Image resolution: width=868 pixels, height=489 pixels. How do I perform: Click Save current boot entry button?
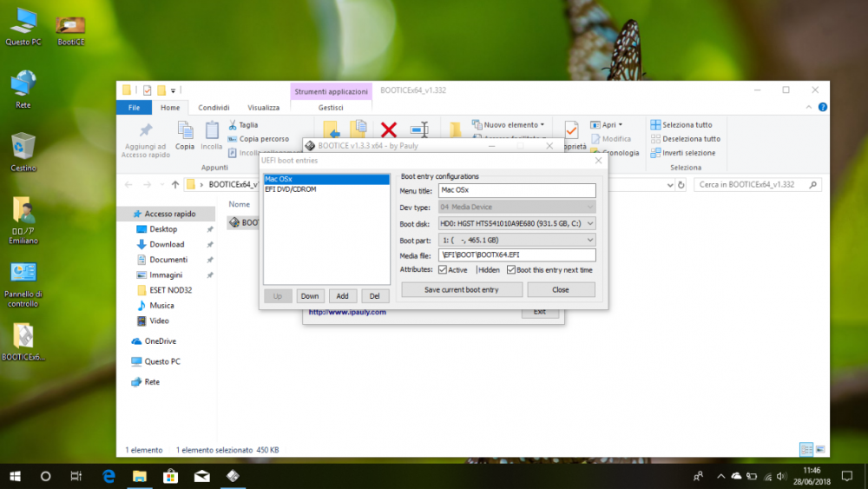(462, 289)
